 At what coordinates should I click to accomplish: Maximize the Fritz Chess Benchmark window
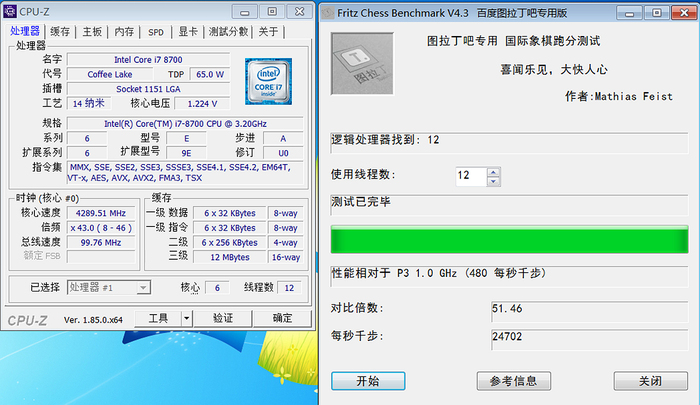coord(657,13)
